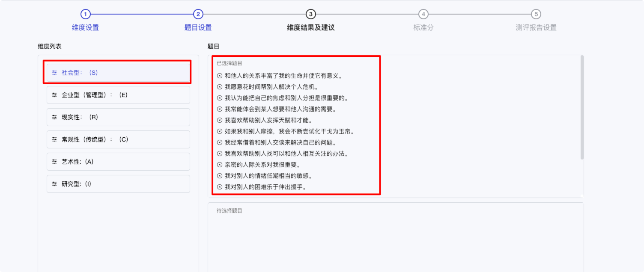Remove question 如果我和别人摩擦
Screen dimensions: 644x272
(x=220, y=131)
